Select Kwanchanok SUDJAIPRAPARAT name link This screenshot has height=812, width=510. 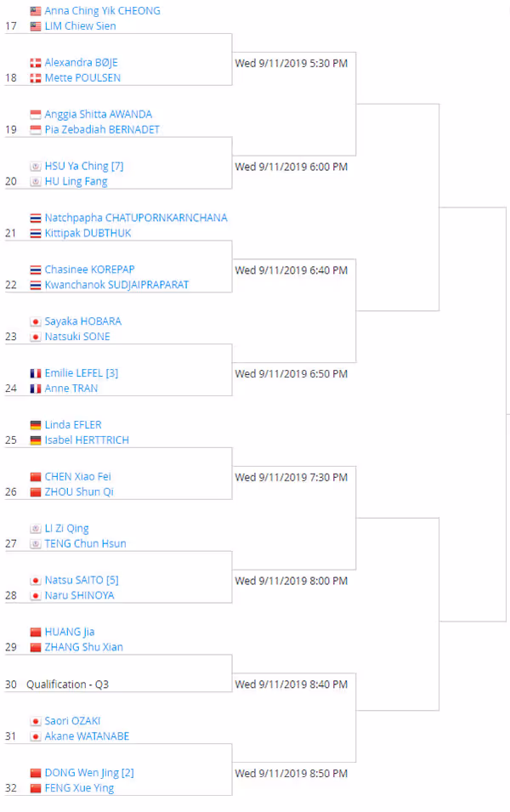tap(116, 285)
